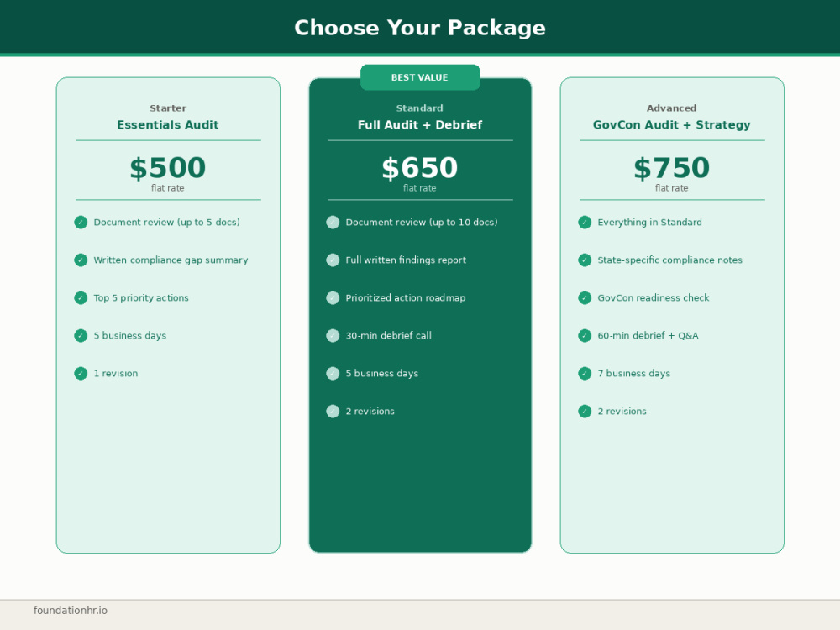Select the BEST VALUE badge
The height and width of the screenshot is (630, 840).
pos(420,77)
